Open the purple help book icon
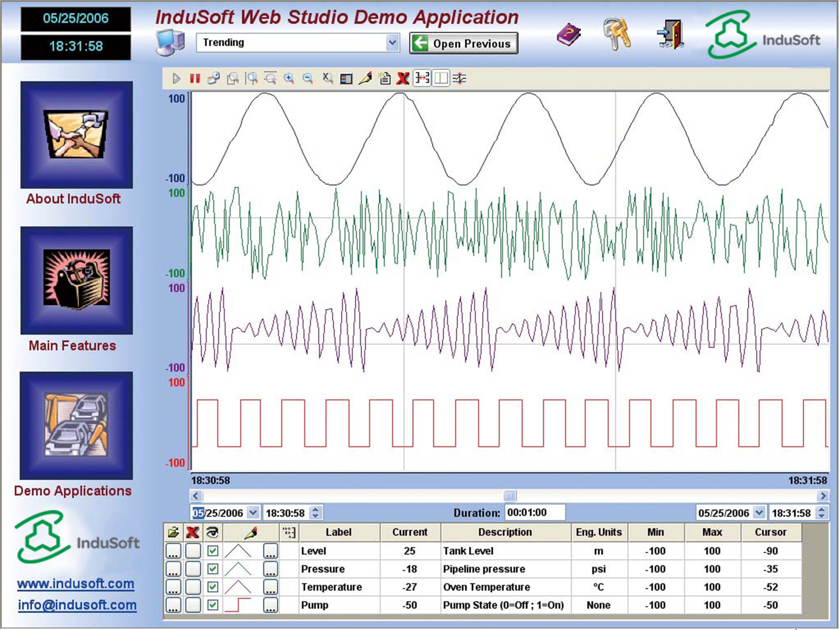This screenshot has width=840, height=630. [569, 35]
